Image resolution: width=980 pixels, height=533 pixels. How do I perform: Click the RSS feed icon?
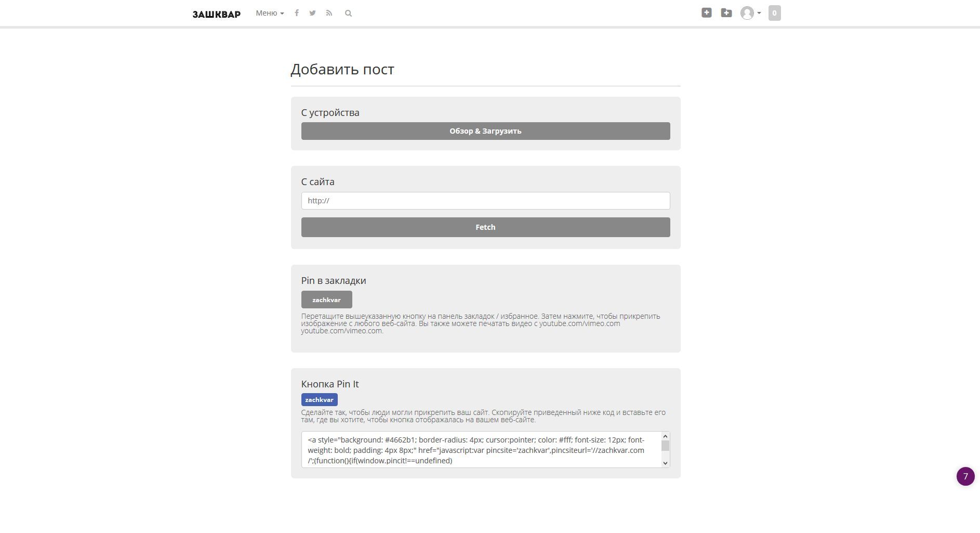click(329, 13)
